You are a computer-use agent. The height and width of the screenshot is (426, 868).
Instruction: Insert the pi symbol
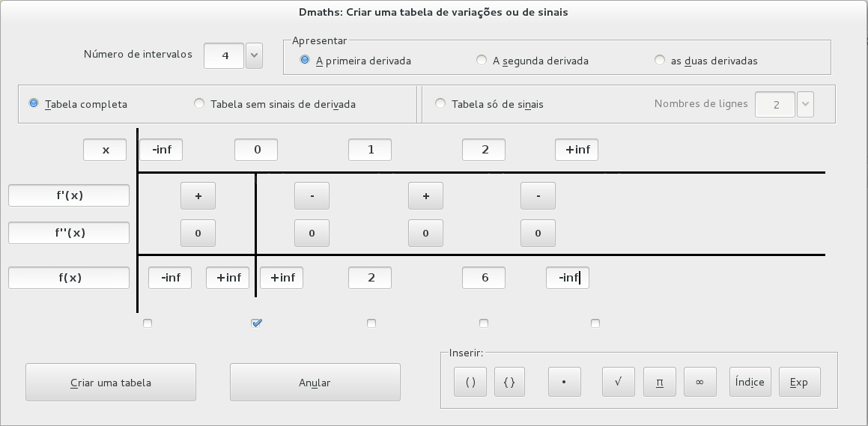pyautogui.click(x=659, y=382)
